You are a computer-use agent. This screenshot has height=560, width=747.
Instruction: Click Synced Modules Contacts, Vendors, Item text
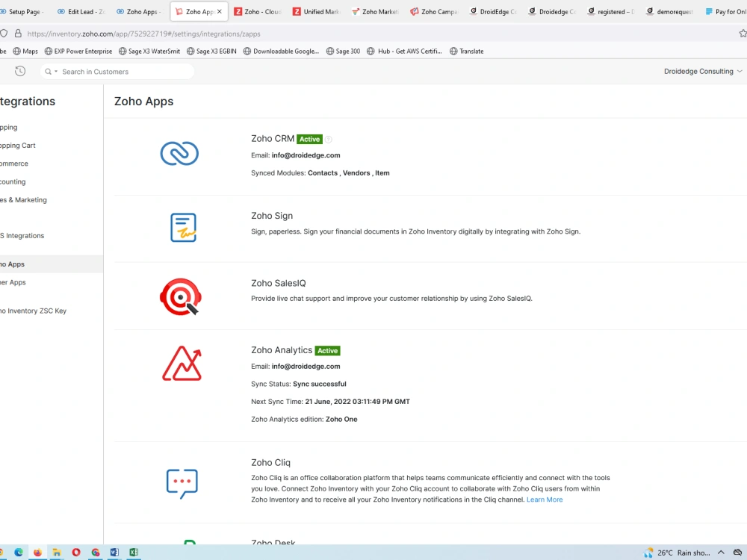point(320,173)
